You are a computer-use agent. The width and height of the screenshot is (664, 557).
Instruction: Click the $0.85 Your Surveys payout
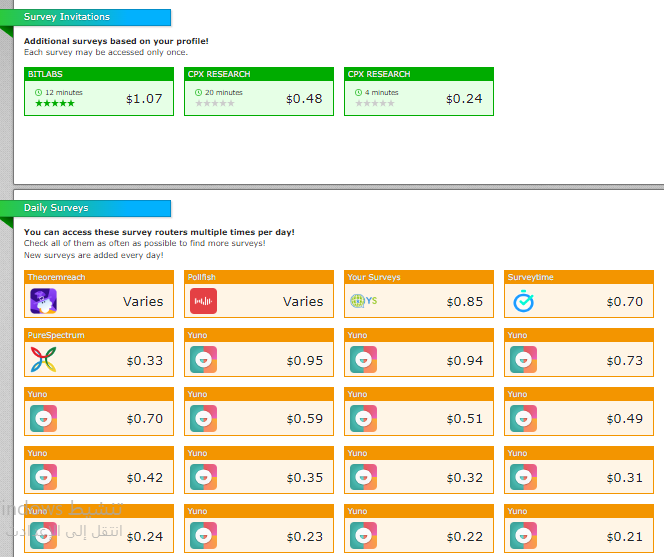(465, 302)
